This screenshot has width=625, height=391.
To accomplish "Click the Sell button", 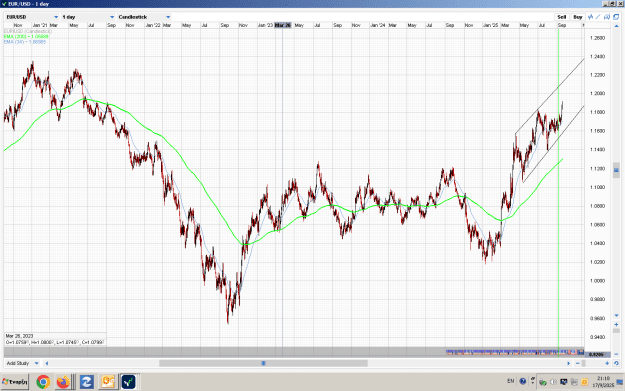I will pyautogui.click(x=562, y=17).
